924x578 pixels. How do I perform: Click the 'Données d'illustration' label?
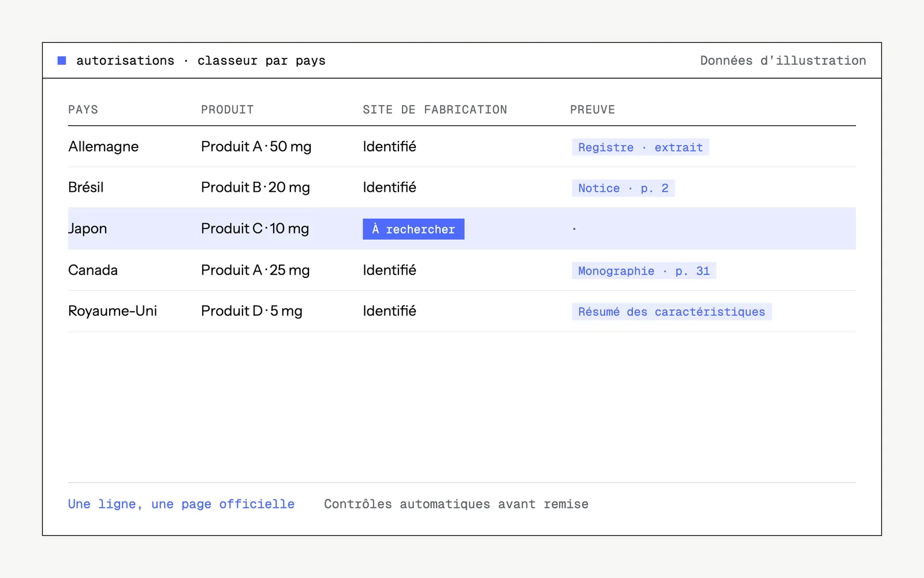(x=783, y=61)
